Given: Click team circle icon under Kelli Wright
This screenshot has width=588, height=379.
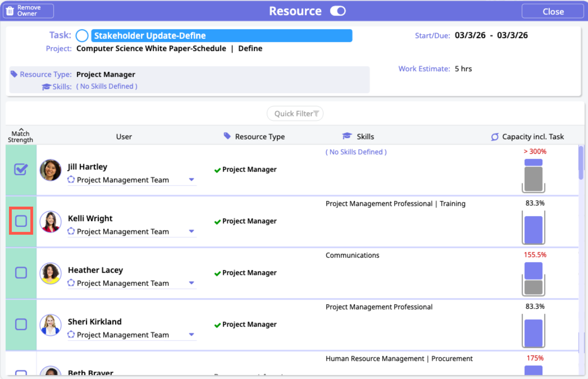Looking at the screenshot, I should tap(71, 231).
